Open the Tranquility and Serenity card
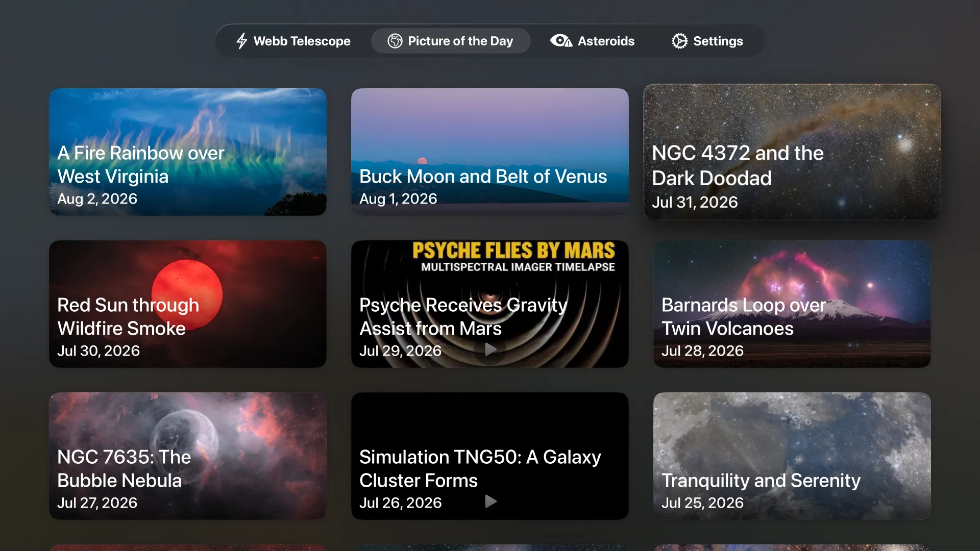Image resolution: width=980 pixels, height=551 pixels. click(x=792, y=456)
